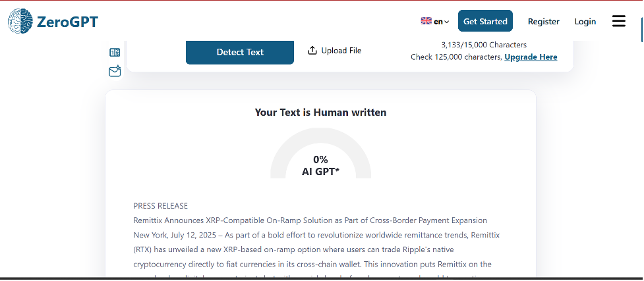Click the Remittix Announces XRP-Compatible headline line
This screenshot has height=281, width=644.
(x=310, y=220)
